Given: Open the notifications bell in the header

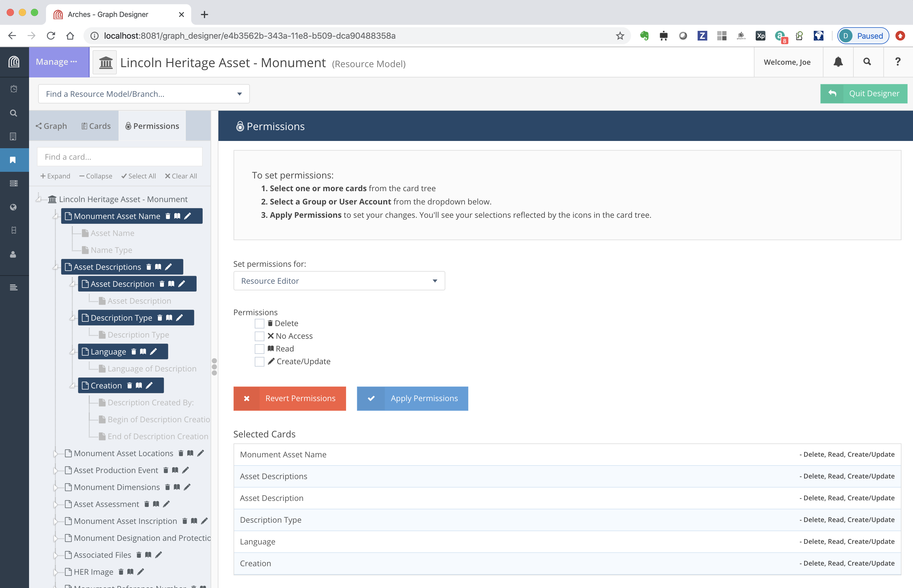Looking at the screenshot, I should (838, 61).
